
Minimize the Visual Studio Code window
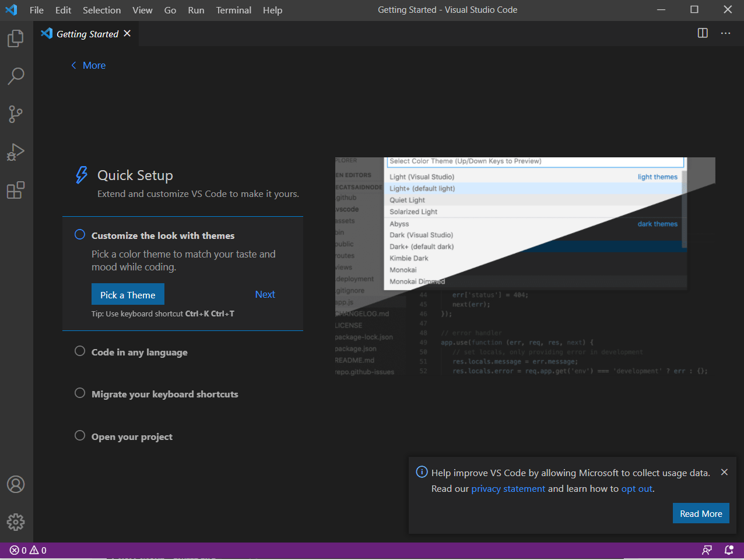[x=661, y=10]
